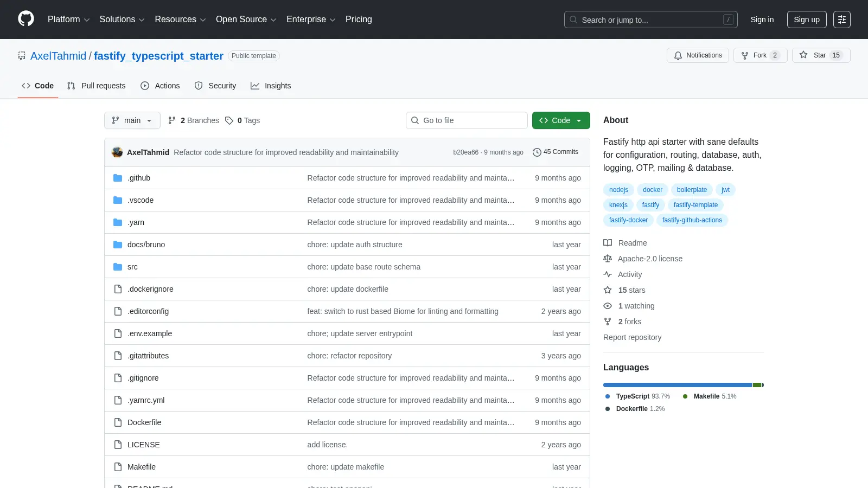
Task: Click Report repository link
Action: [x=632, y=337]
